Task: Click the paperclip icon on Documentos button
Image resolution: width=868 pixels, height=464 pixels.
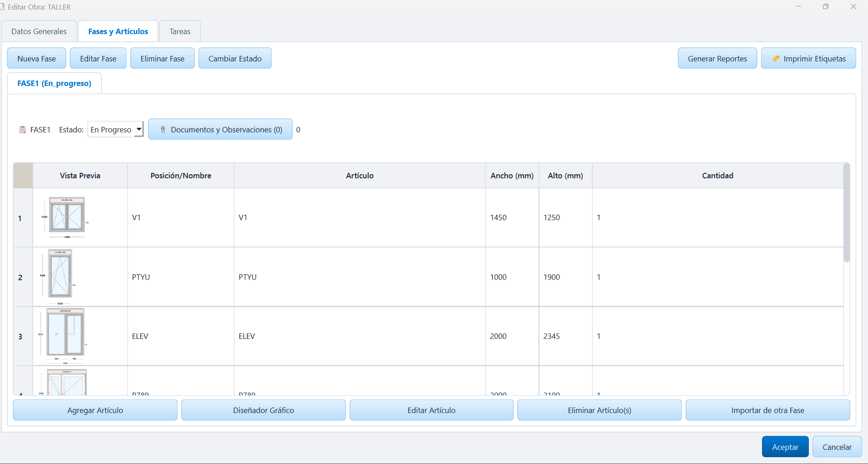Action: (163, 130)
